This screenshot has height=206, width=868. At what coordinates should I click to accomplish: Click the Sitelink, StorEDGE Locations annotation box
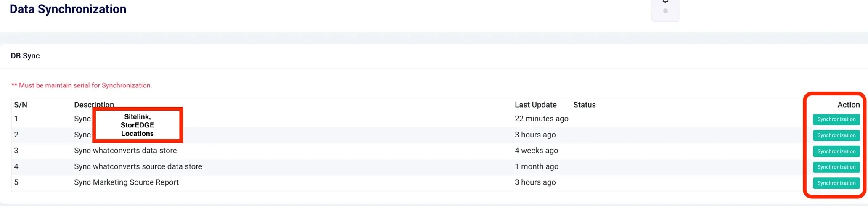(x=138, y=125)
